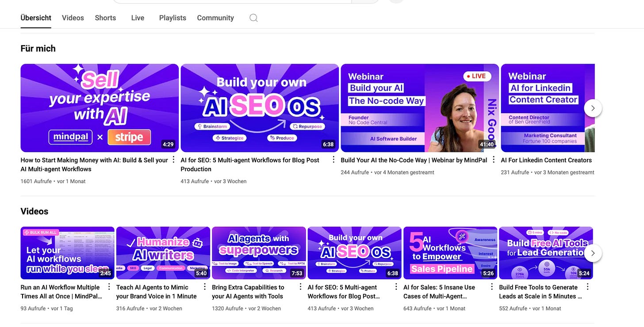Click '552 Aufrufe • vor 1 Monat' text
The image size is (644, 327).
tap(530, 308)
